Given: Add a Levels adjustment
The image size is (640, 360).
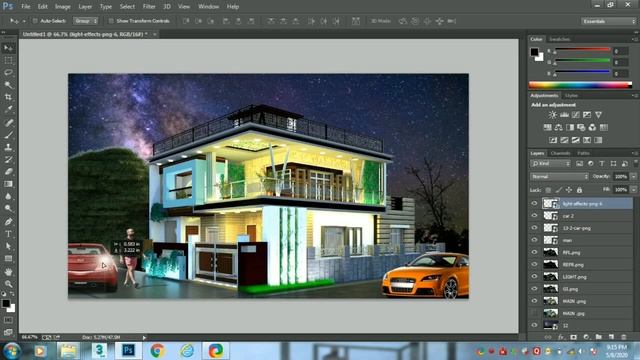Looking at the screenshot, I should pyautogui.click(x=564, y=115).
